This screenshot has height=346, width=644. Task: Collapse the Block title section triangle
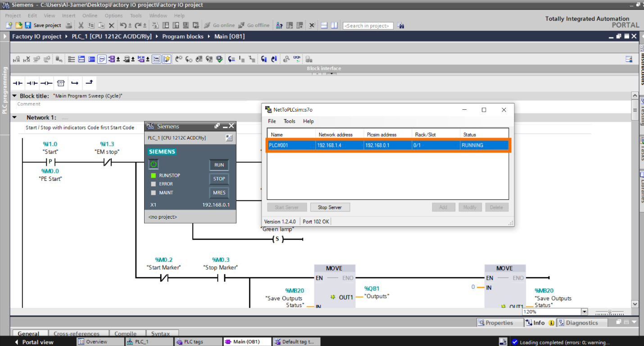tap(14, 96)
